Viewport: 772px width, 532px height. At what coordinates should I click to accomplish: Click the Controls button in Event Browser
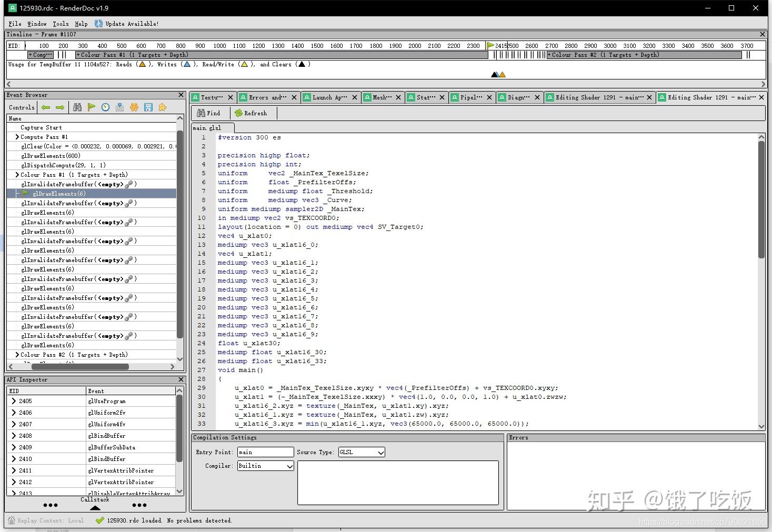tap(22, 107)
